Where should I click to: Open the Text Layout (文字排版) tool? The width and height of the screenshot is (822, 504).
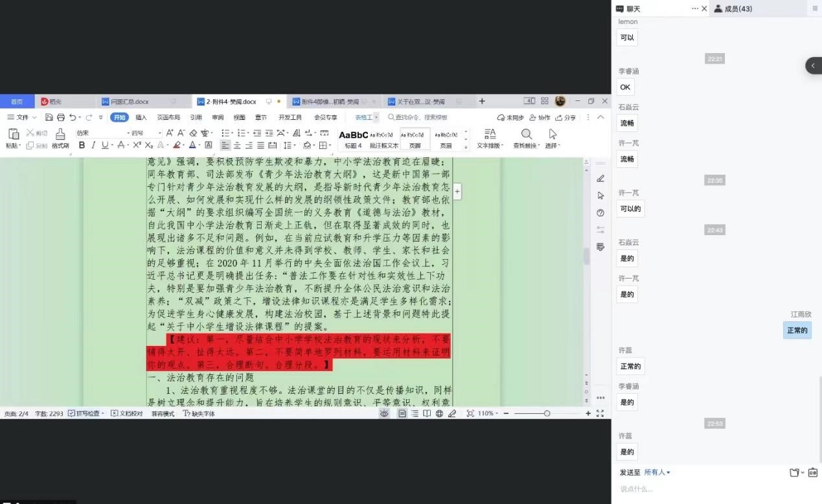click(490, 138)
